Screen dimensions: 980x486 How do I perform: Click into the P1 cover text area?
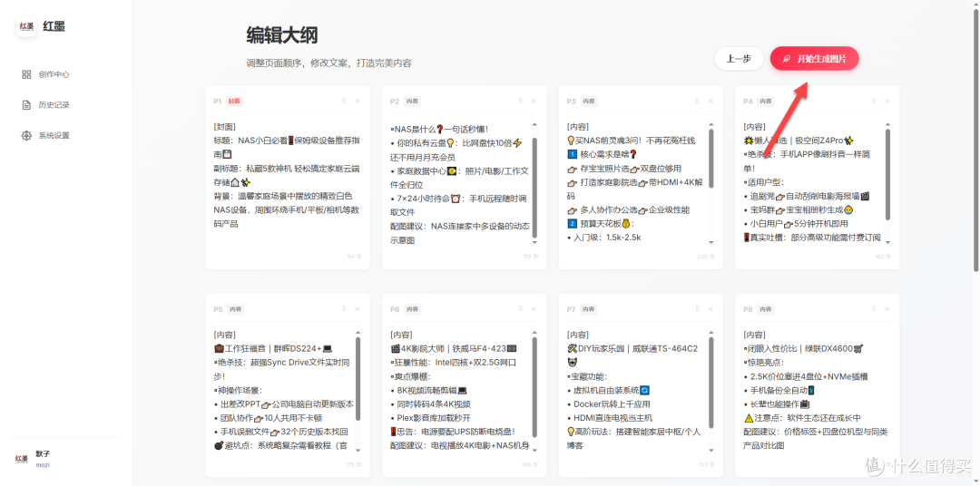288,182
